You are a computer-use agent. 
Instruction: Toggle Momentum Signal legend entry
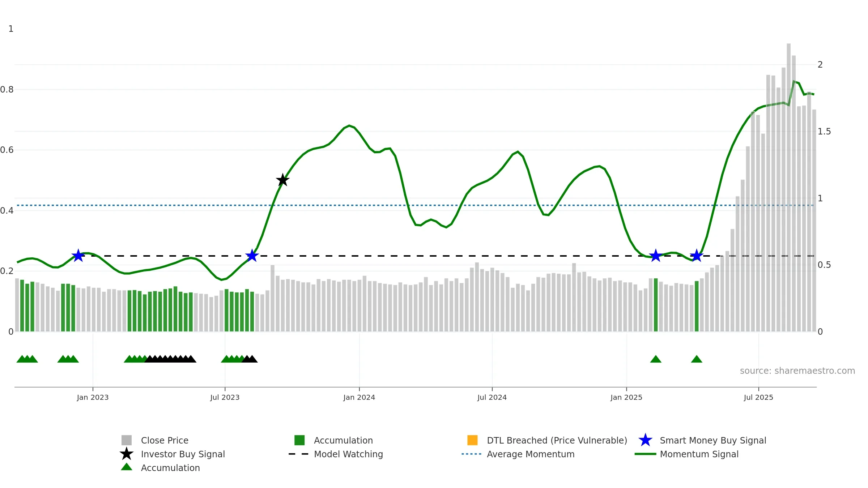(x=687, y=454)
